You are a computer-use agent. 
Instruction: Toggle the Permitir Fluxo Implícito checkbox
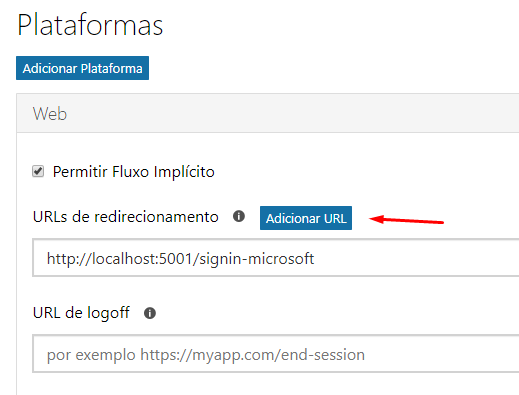coord(38,172)
